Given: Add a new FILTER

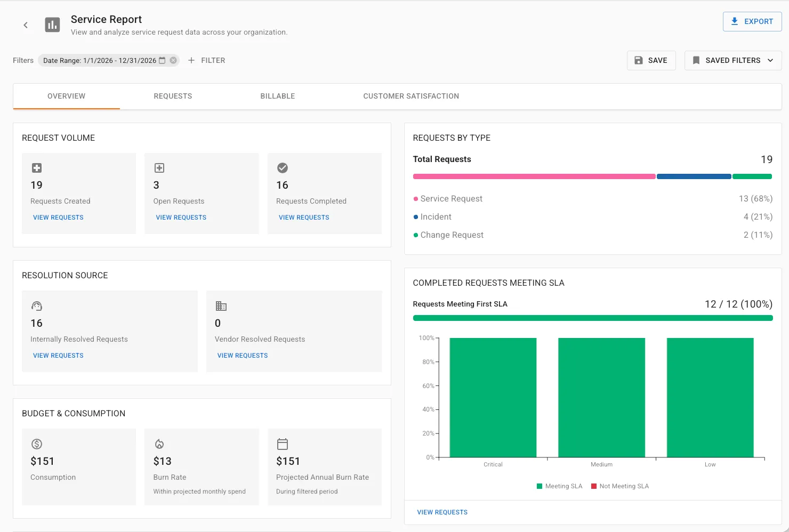Looking at the screenshot, I should [206, 60].
